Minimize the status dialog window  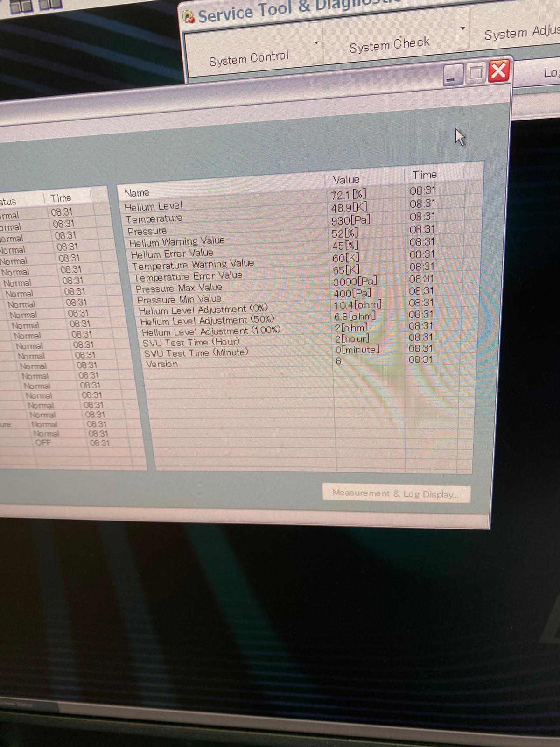pyautogui.click(x=451, y=76)
